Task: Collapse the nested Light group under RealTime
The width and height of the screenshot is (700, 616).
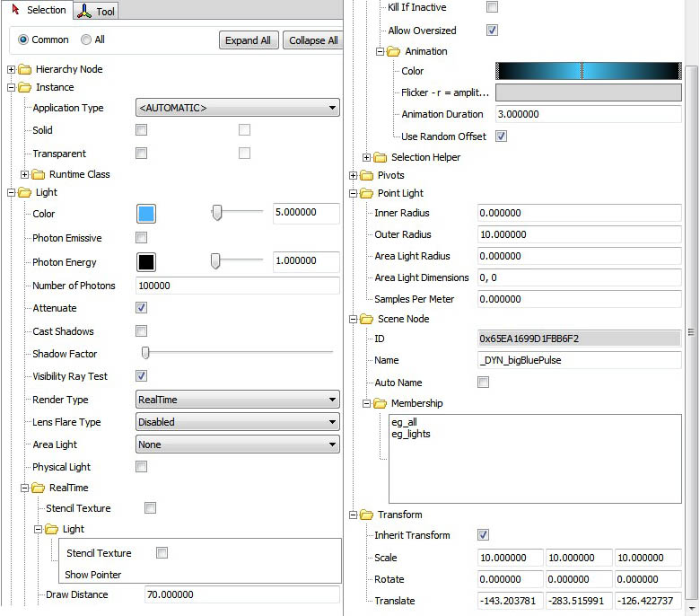Action: coord(39,529)
